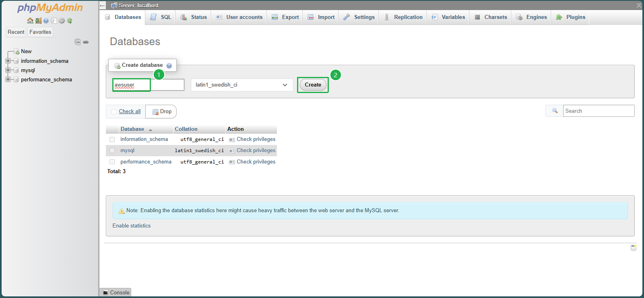Click the Unlink from main panel chain icon
The width and height of the screenshot is (644, 298).
[86, 42]
